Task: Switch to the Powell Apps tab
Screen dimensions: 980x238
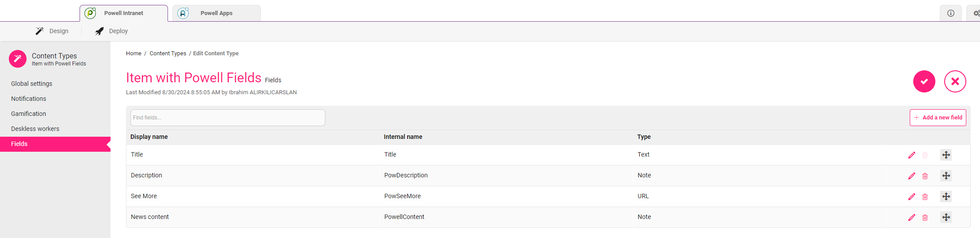Action: click(217, 13)
